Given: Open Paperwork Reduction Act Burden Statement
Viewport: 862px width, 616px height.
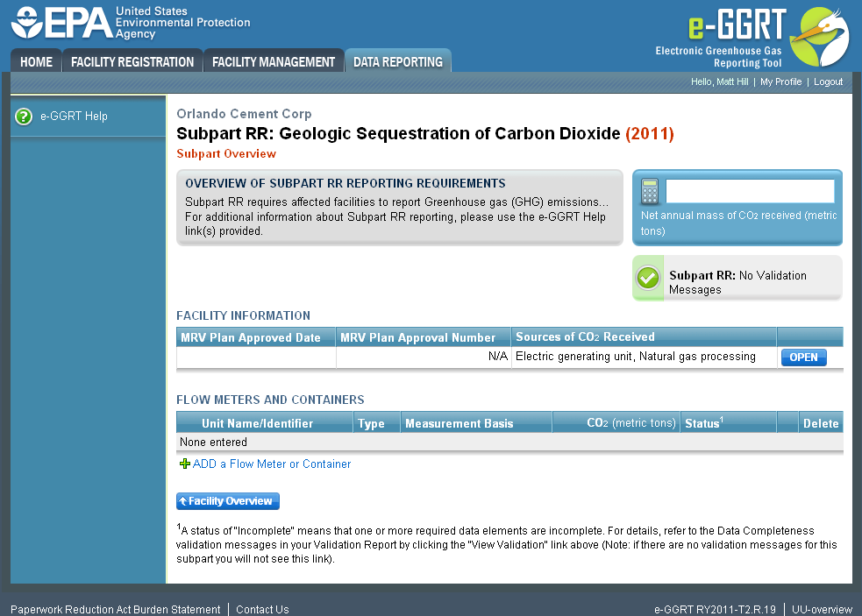Looking at the screenshot, I should point(116,609).
